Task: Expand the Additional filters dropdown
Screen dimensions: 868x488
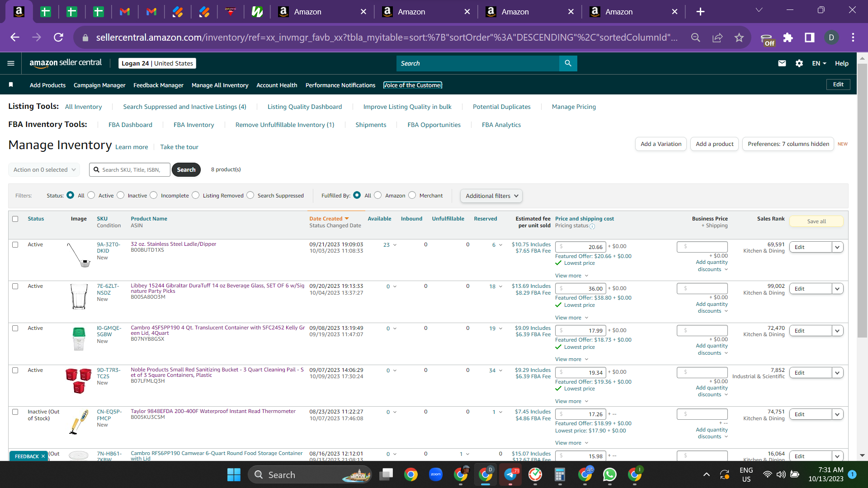Action: coord(491,196)
